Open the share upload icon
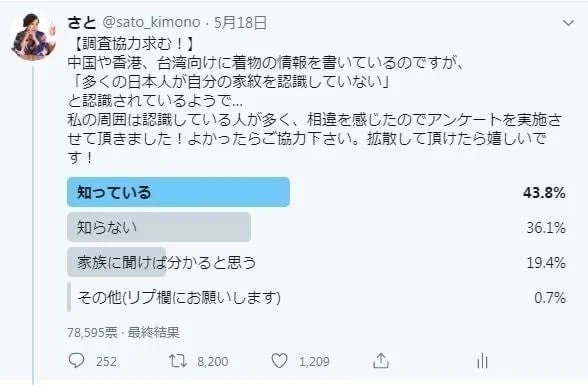 pos(381,361)
